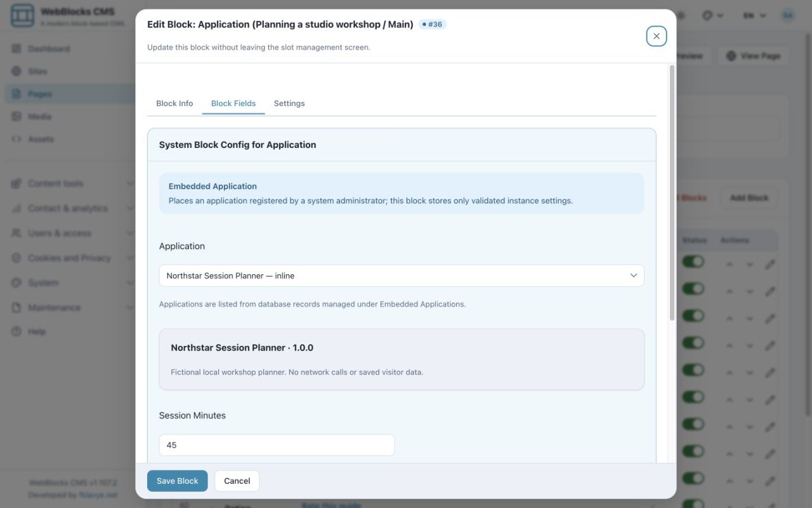Click the System icon in sidebar

[16, 283]
